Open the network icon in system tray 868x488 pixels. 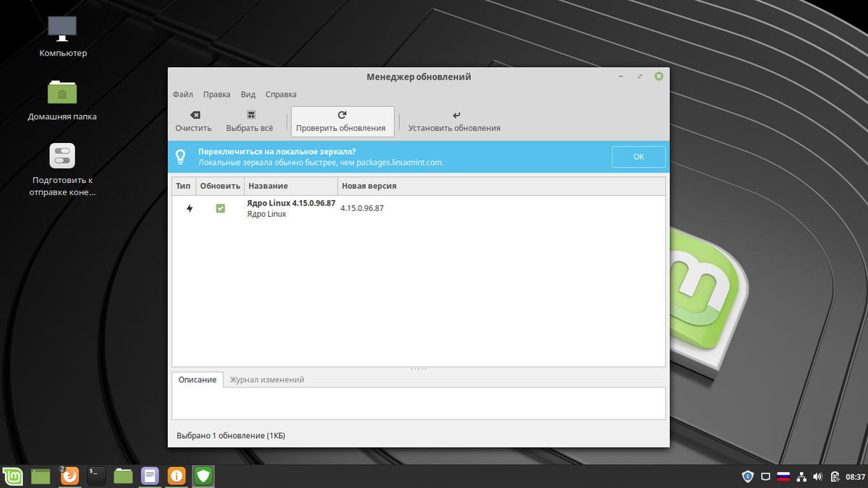[x=800, y=476]
